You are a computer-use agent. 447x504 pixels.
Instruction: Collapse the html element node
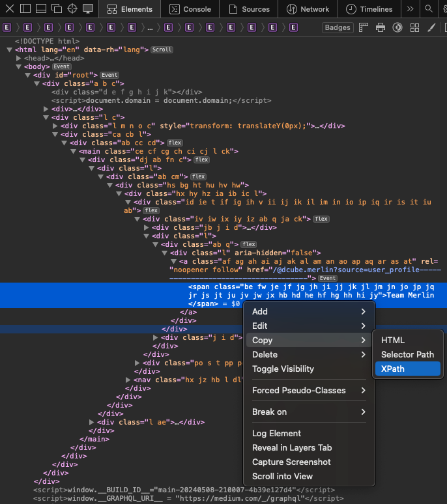click(9, 50)
